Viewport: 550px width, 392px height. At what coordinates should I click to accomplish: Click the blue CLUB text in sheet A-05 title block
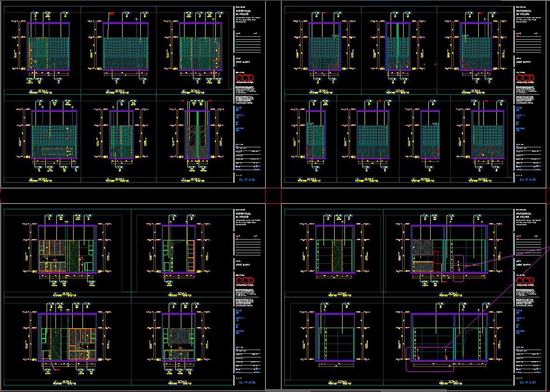(519, 108)
